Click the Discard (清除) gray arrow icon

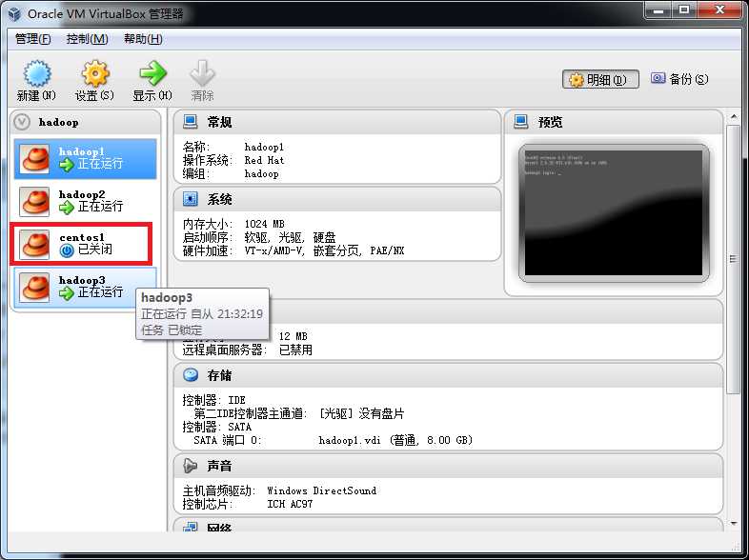tap(202, 73)
